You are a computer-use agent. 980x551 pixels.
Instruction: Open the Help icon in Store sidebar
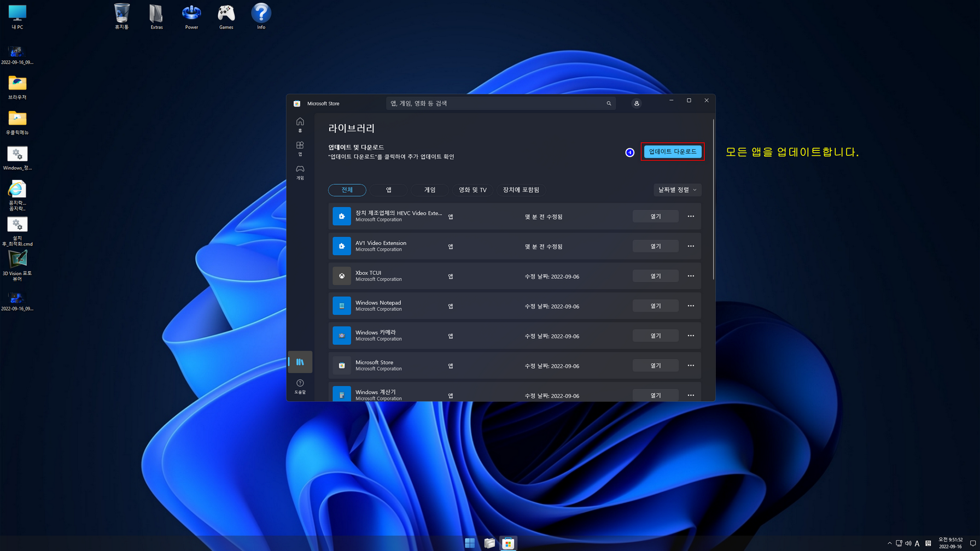tap(300, 386)
